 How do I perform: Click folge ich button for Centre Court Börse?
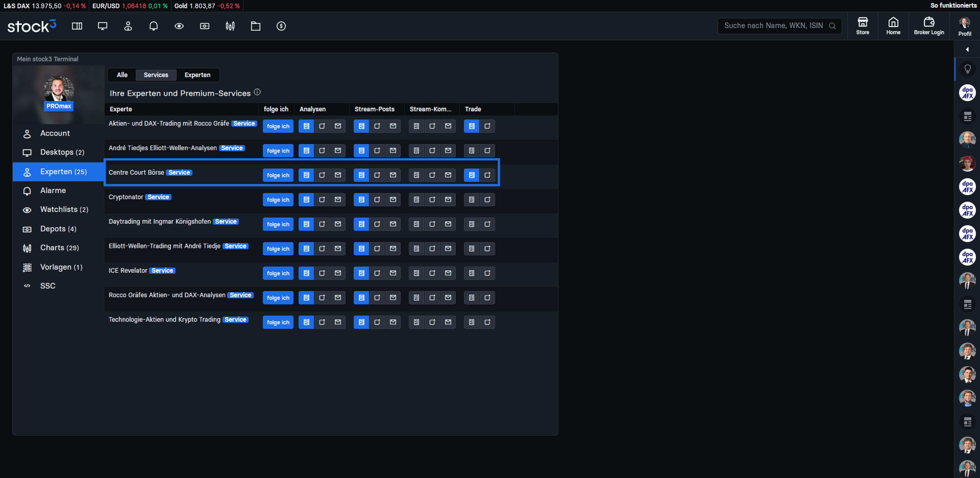[x=278, y=175]
